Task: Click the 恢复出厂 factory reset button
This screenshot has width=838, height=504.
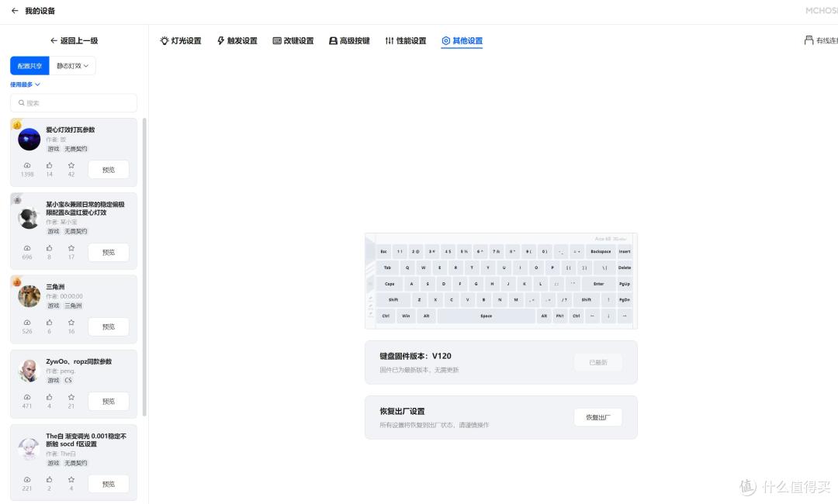Action: pos(598,417)
